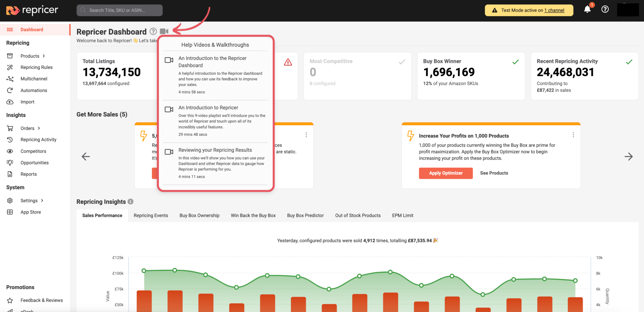The image size is (644, 312).
Task: Open Import in sidebar
Action: click(x=27, y=102)
